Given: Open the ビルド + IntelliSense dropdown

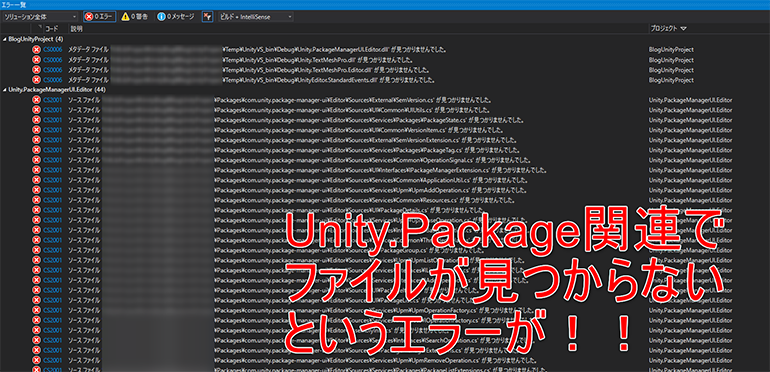Looking at the screenshot, I should [255, 17].
